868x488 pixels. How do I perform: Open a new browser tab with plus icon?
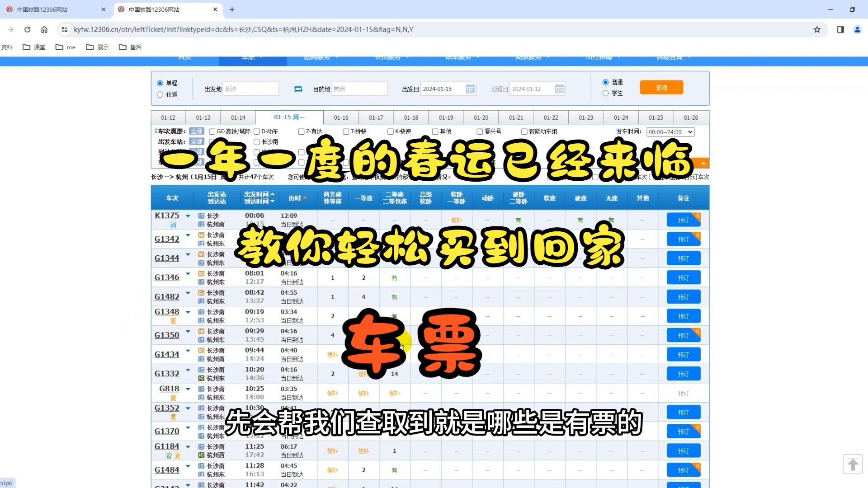pyautogui.click(x=232, y=9)
